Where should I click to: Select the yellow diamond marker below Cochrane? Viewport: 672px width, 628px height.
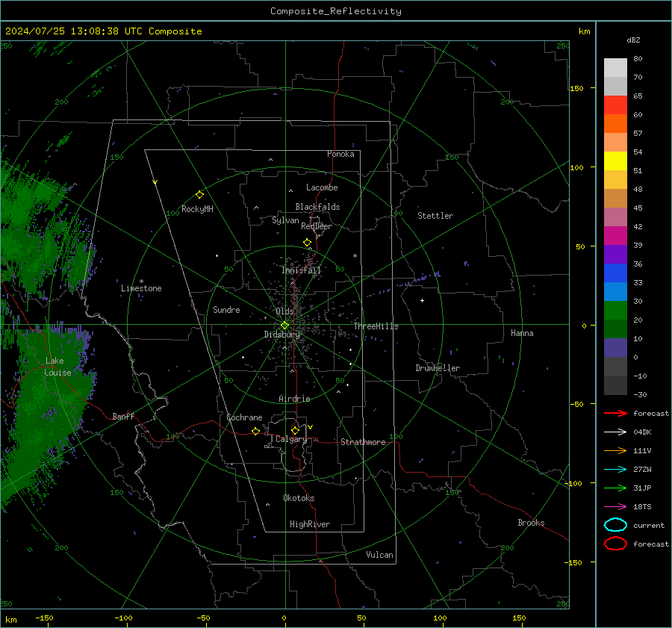[x=255, y=432]
